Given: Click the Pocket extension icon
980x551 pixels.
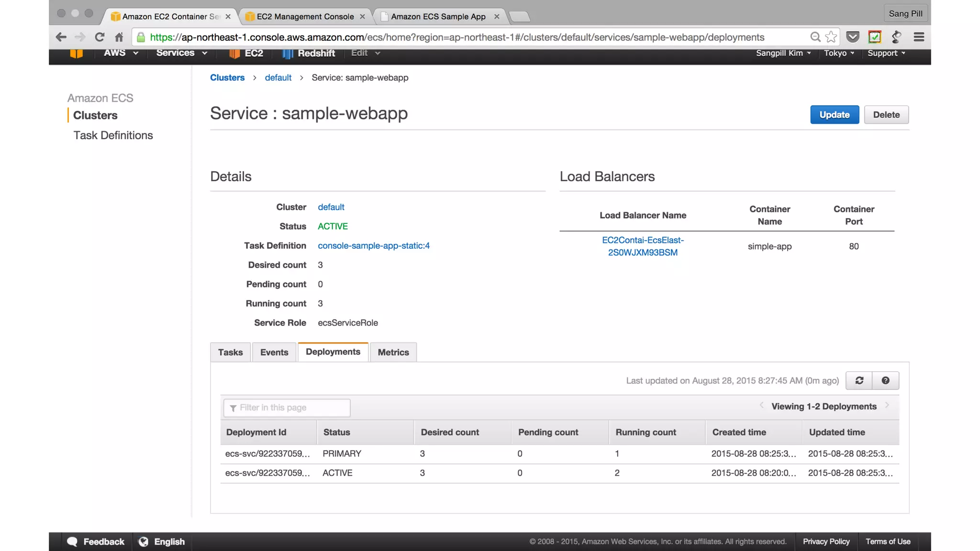Looking at the screenshot, I should (852, 37).
